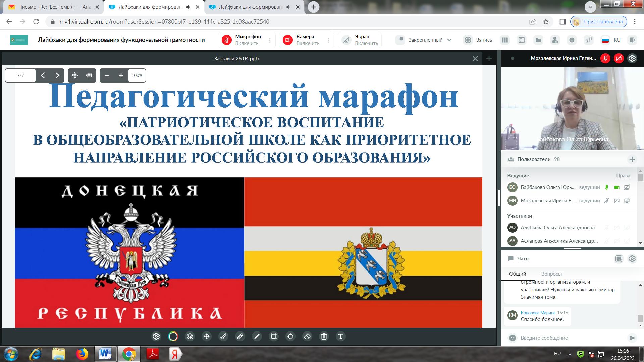This screenshot has width=644, height=362.
Task: Select the Rectangle shape tool
Action: point(274,336)
